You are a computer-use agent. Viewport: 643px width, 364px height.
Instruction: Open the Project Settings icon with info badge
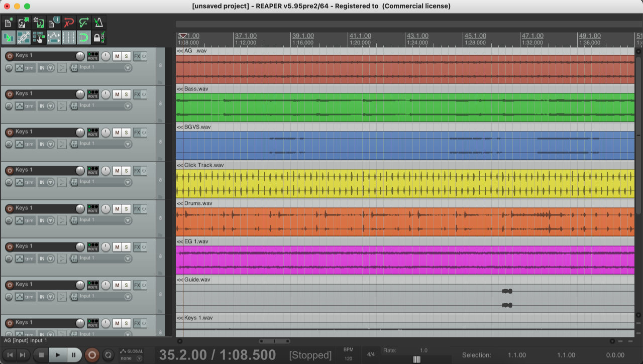54,23
